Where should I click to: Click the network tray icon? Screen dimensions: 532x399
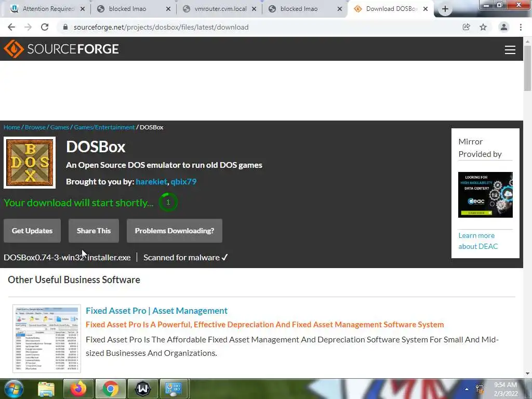tap(480, 389)
